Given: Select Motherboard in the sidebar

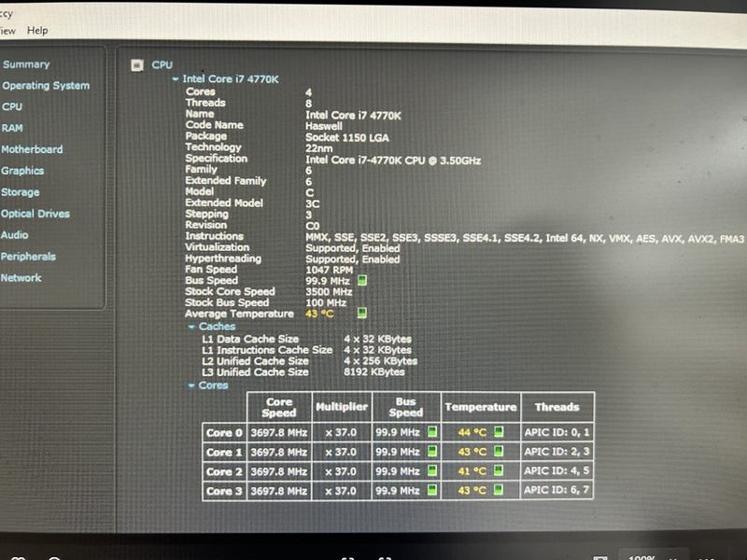Looking at the screenshot, I should (31, 149).
